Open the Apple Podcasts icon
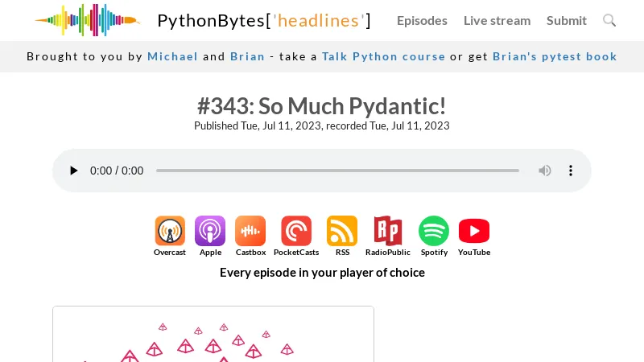The width and height of the screenshot is (644, 362). pos(210,231)
